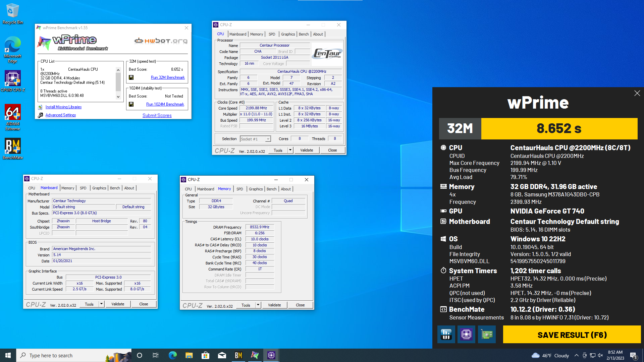Click Install Missing Libraries link

63,107
